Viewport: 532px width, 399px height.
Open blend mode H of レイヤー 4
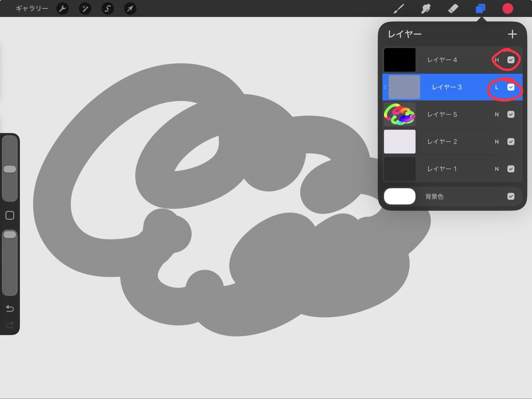tap(497, 60)
